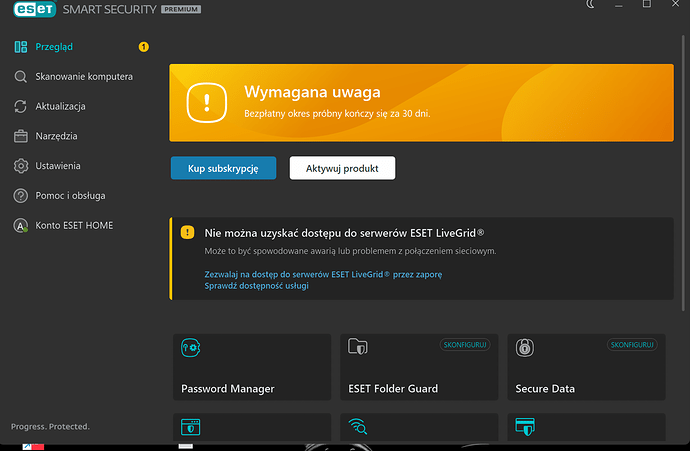This screenshot has width=690, height=451.
Task: Click the trial period ending text
Action: 337,114
